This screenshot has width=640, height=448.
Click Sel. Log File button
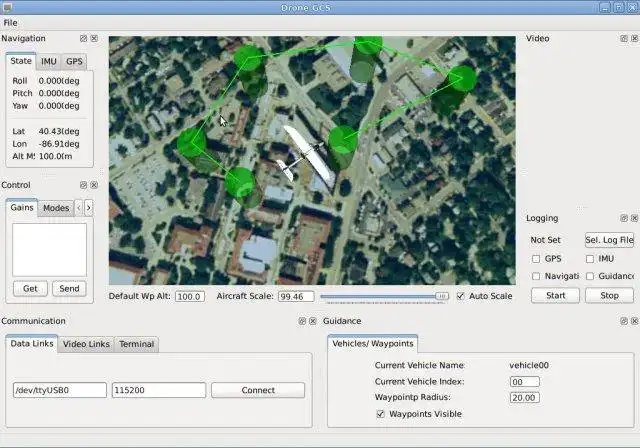coord(609,240)
